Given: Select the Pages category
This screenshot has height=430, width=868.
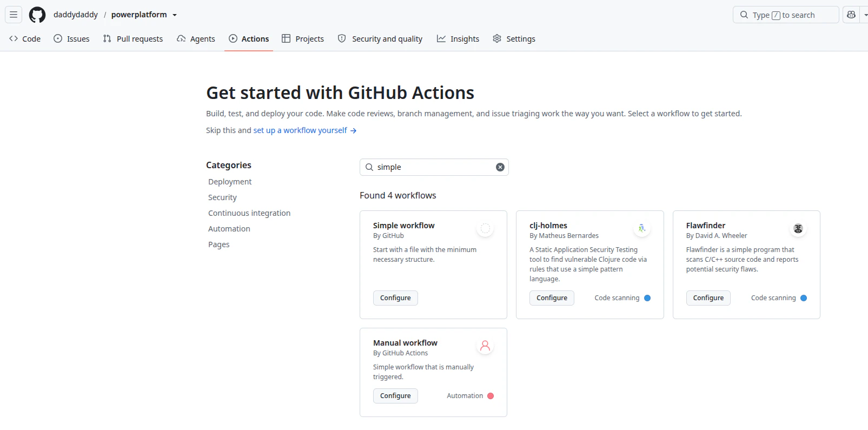Looking at the screenshot, I should click(x=219, y=244).
